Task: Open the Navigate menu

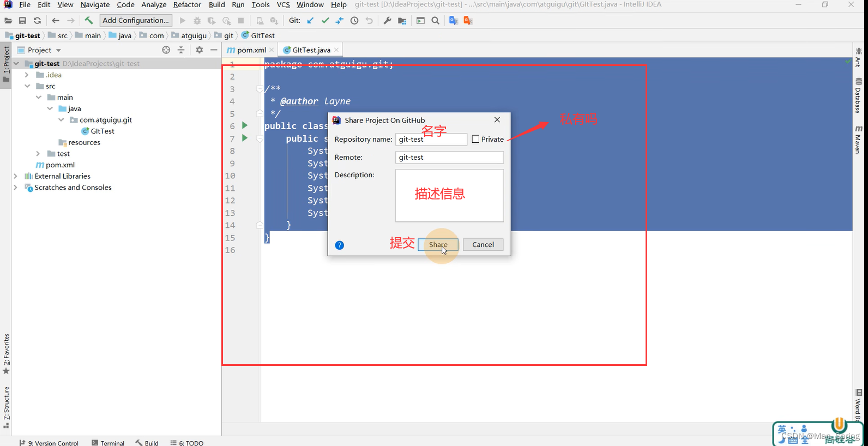Action: [x=95, y=4]
